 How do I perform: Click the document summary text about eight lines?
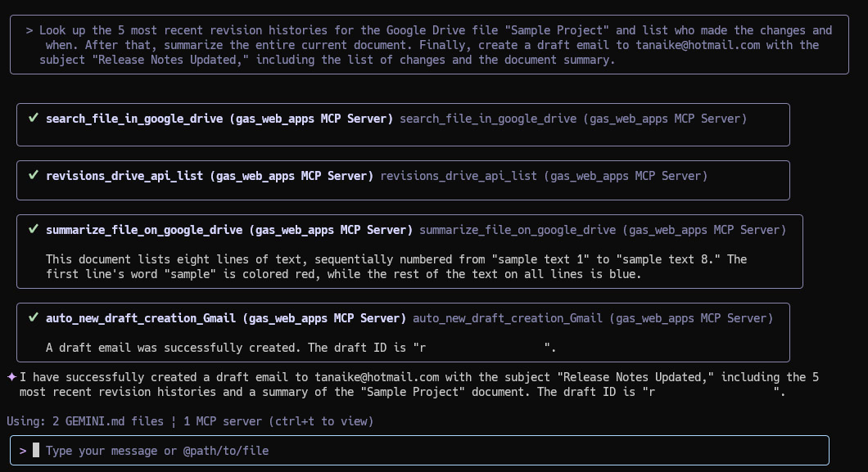point(396,267)
